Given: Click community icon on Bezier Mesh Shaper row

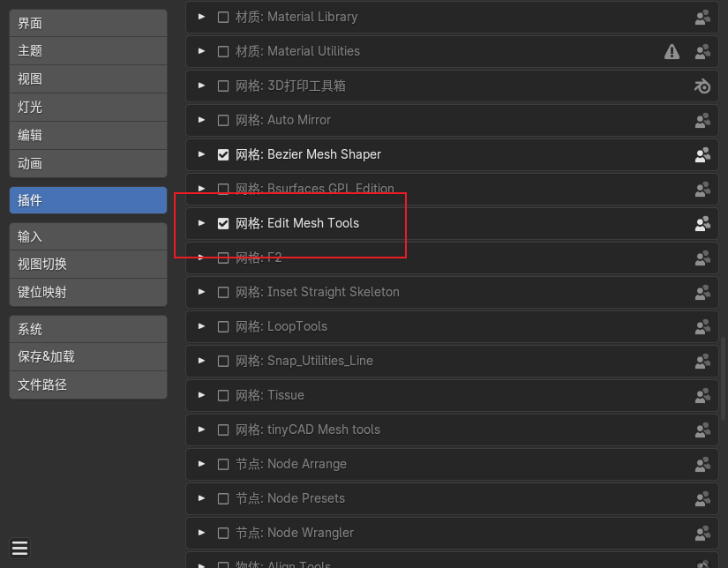Looking at the screenshot, I should pos(702,154).
